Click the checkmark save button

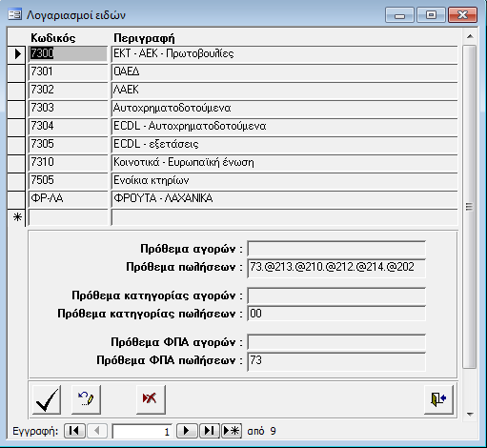(47, 399)
